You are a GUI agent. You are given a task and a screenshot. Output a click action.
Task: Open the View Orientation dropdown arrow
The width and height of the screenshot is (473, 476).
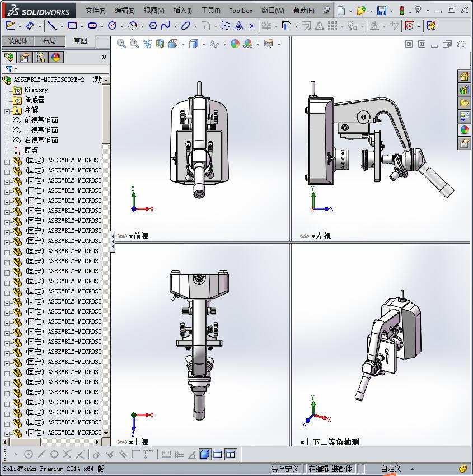pos(183,45)
